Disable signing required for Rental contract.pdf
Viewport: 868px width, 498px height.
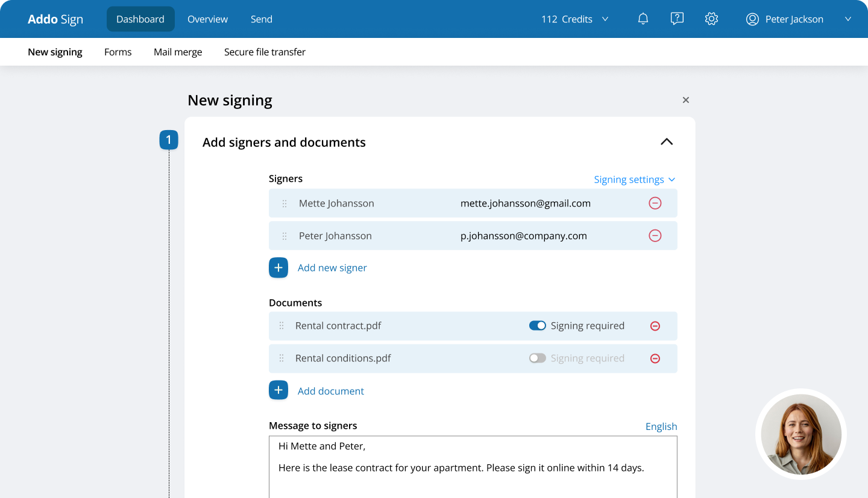pos(538,326)
